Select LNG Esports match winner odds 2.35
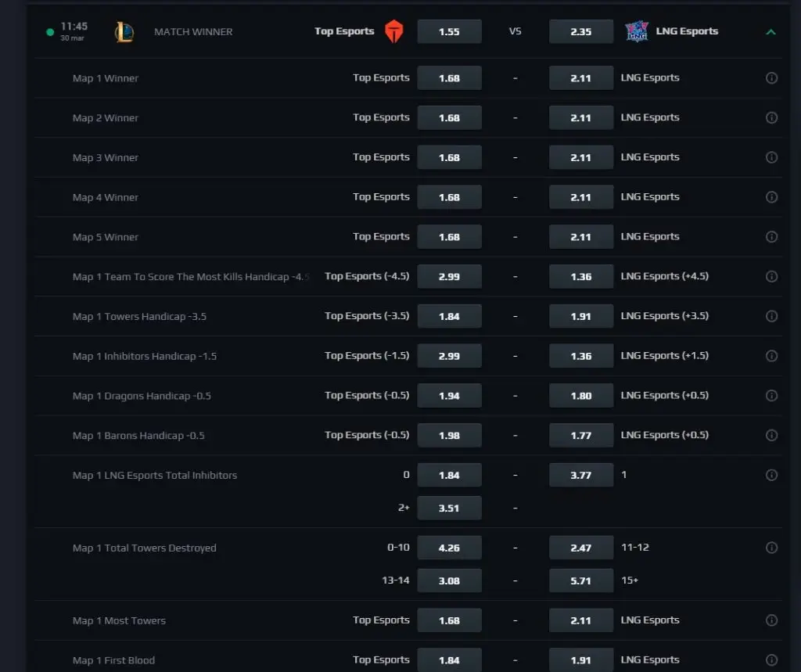The height and width of the screenshot is (672, 801). tap(581, 32)
